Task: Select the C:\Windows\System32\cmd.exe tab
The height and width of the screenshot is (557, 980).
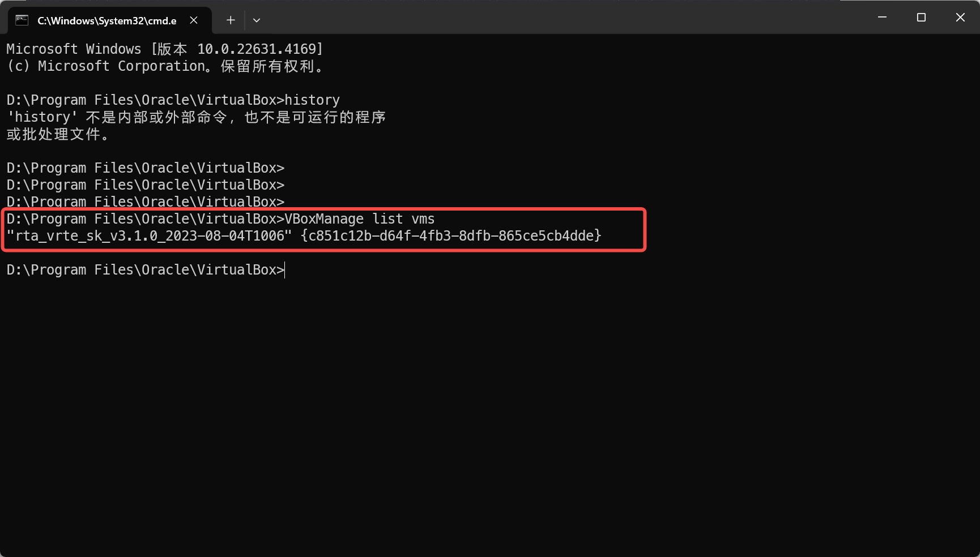Action: coord(106,21)
